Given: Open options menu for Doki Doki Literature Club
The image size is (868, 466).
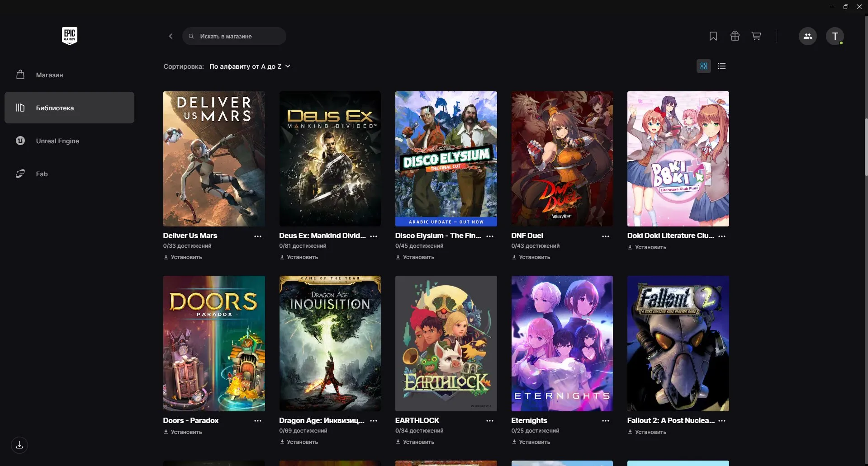Looking at the screenshot, I should click(x=722, y=236).
